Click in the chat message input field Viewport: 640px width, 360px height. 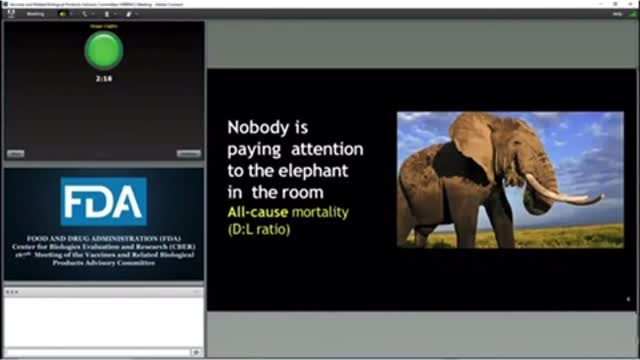(x=98, y=352)
